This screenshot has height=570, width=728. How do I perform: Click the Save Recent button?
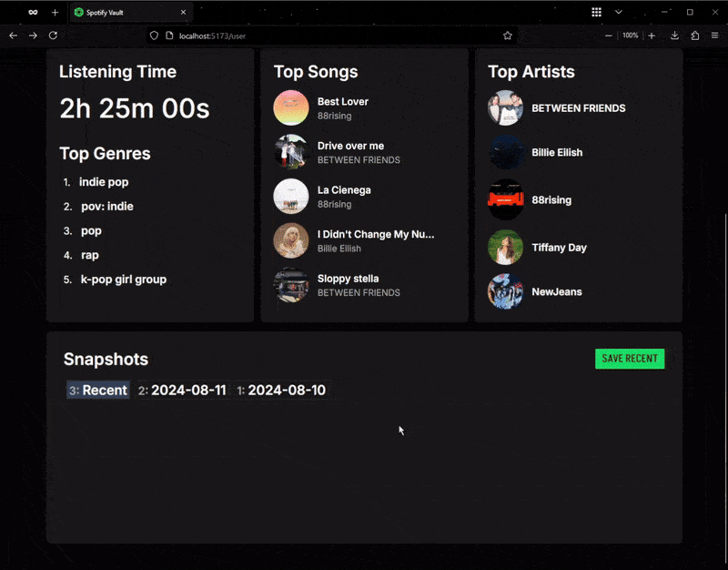(630, 359)
